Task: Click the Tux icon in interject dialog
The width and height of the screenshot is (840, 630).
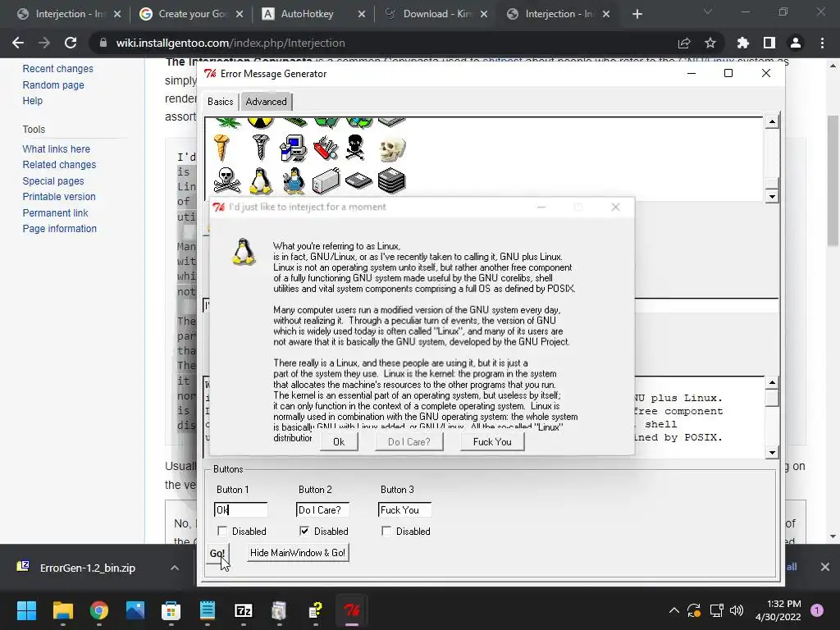Action: (243, 252)
